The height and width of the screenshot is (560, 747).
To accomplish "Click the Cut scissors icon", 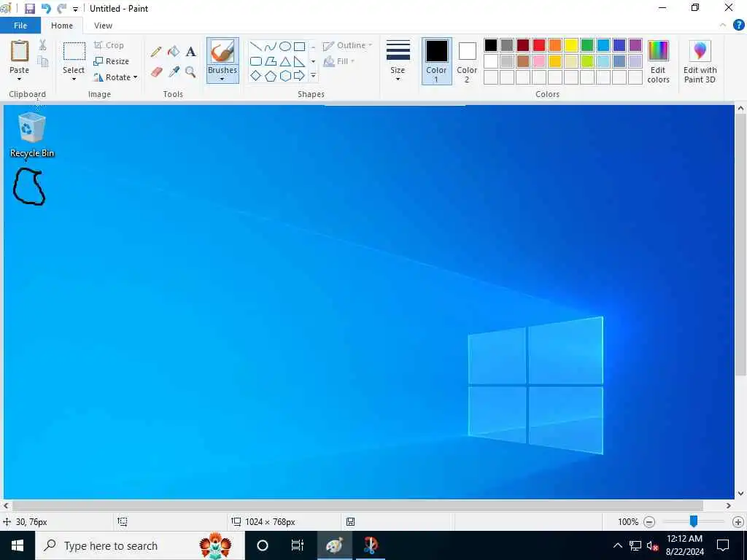I will pos(42,45).
